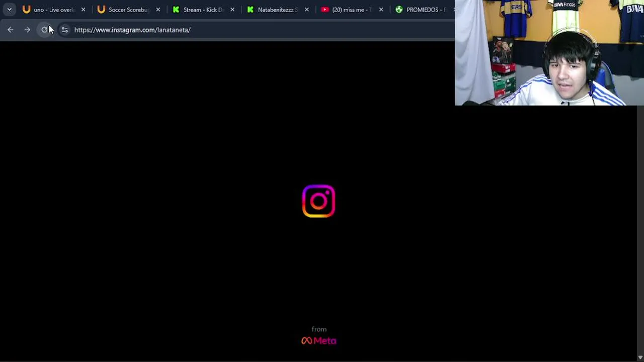Click the green Kick favicon of Stream tab
The image size is (644, 362).
(176, 10)
